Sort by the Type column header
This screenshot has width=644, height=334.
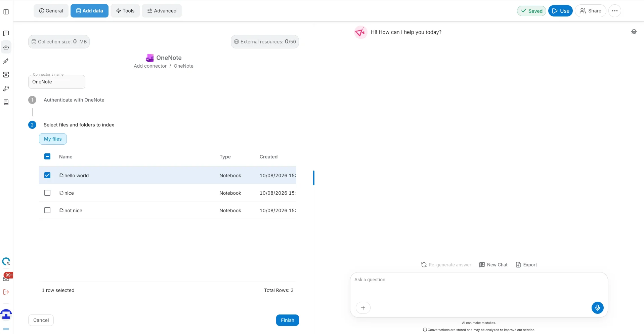click(x=225, y=157)
